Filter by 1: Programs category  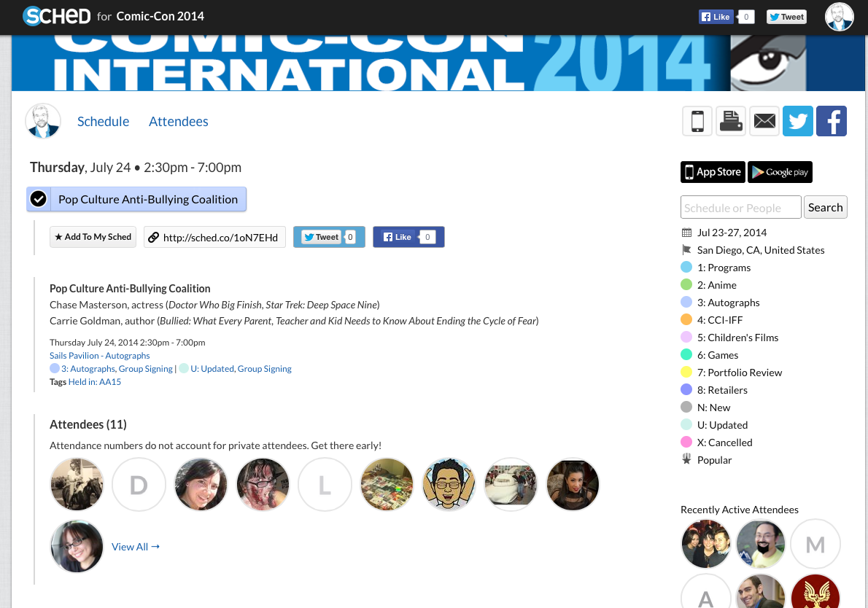(724, 268)
